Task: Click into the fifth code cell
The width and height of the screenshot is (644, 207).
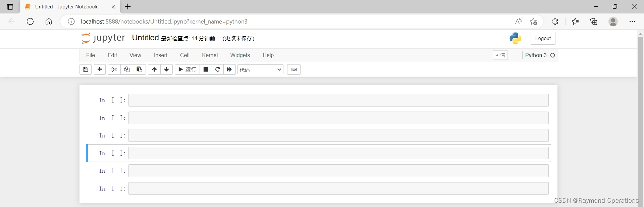Action: (338, 171)
